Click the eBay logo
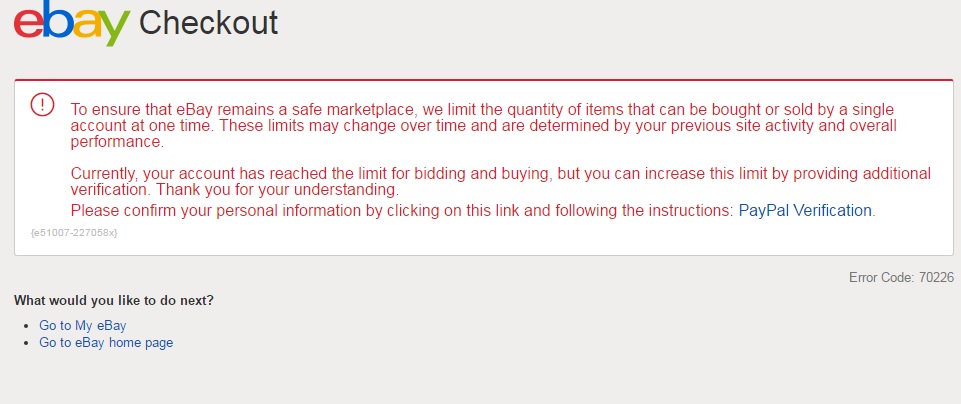 pyautogui.click(x=71, y=22)
